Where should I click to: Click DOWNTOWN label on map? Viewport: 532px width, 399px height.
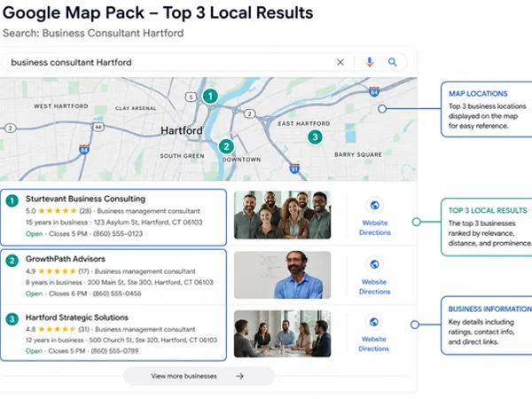241,160
